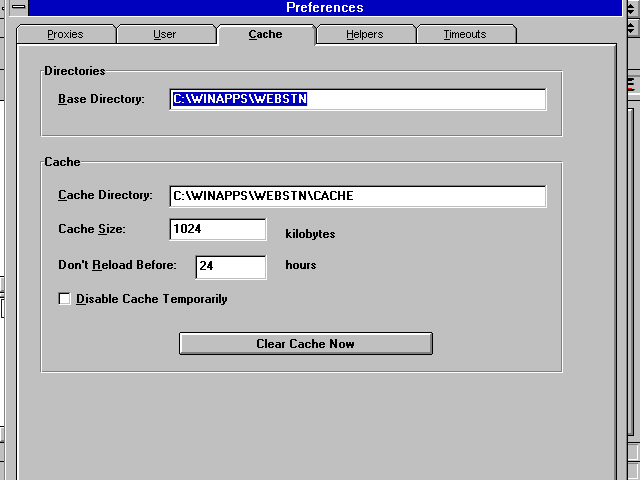640x480 pixels.
Task: Click the Don't Reload Before hours field
Action: tap(230, 266)
